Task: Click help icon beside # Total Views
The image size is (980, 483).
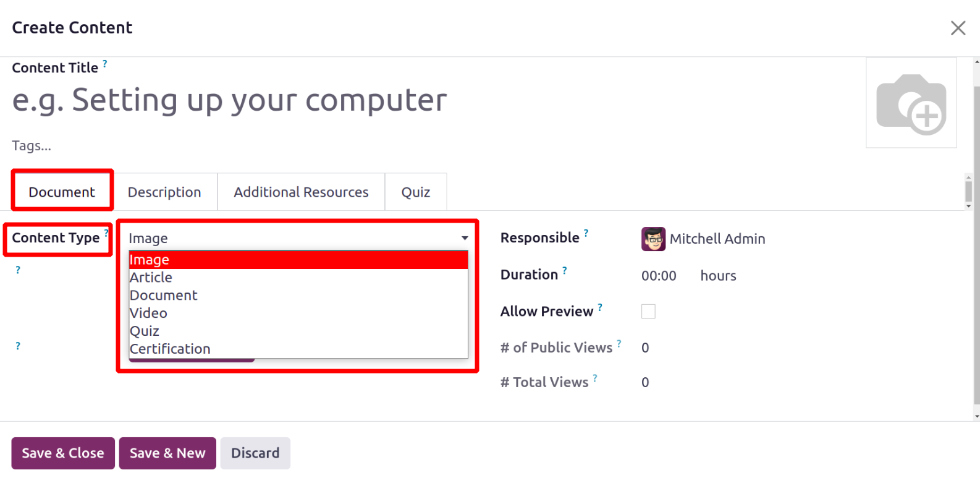Action: [x=595, y=378]
